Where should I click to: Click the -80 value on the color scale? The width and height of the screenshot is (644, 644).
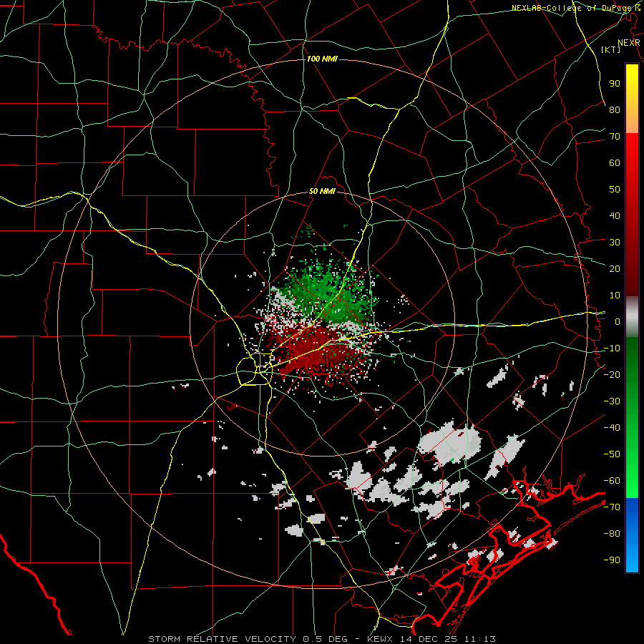point(612,534)
